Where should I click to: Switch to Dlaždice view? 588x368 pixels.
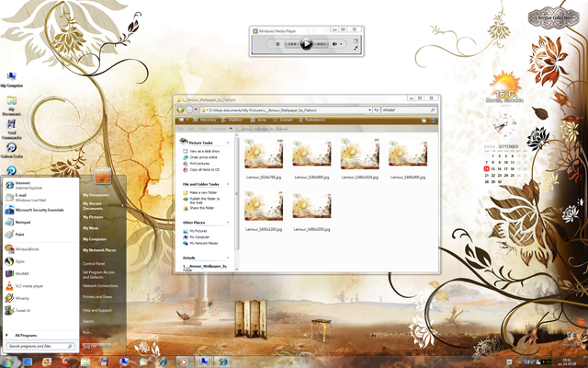[x=232, y=121]
